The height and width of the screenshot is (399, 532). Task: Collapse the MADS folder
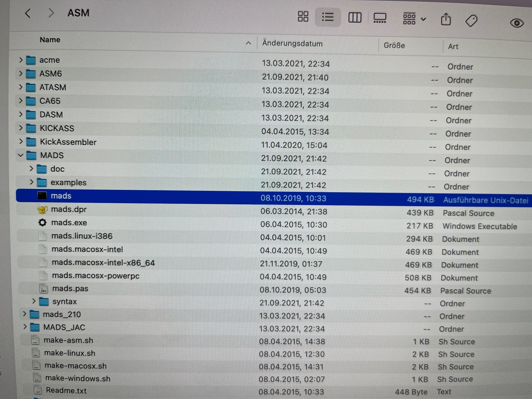21,155
